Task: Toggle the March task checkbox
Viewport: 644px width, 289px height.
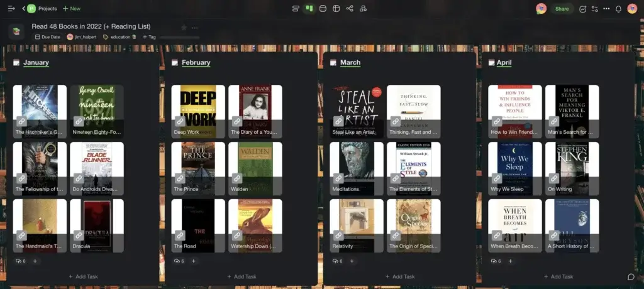Action: pos(333,63)
